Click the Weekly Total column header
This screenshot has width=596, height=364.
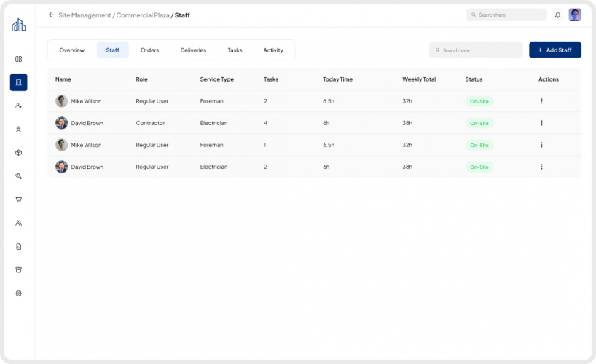tap(419, 79)
